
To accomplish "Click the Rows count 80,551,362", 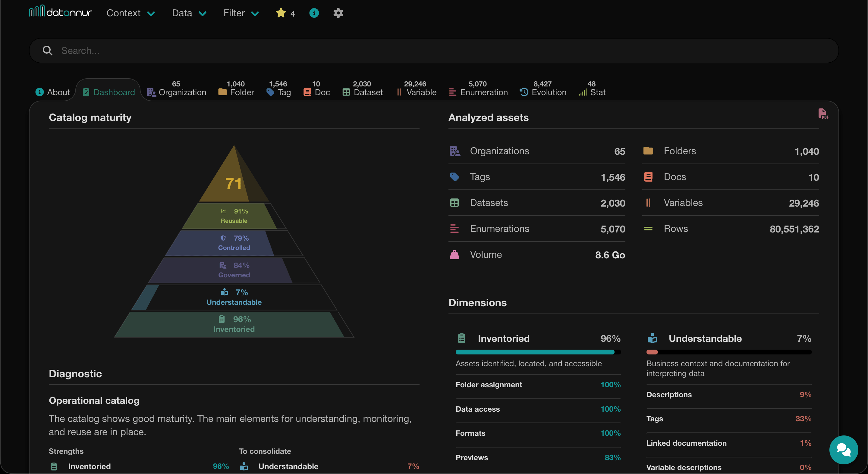I will (794, 229).
